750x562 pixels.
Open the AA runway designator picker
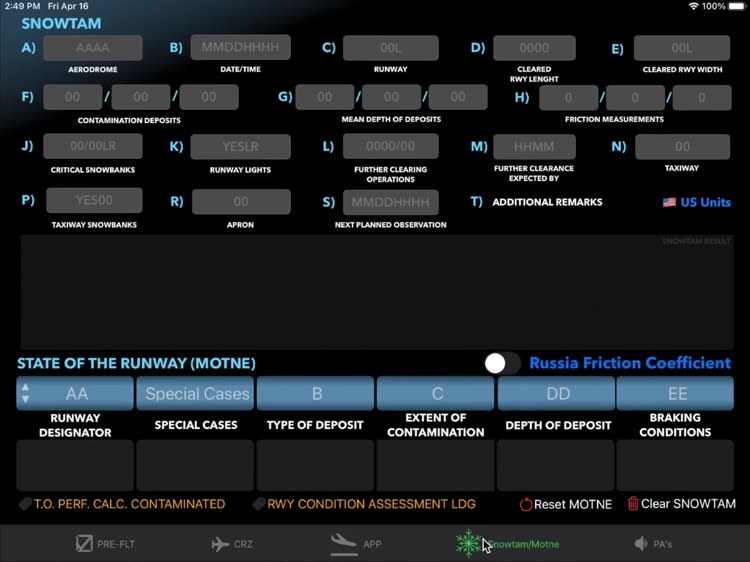[75, 393]
